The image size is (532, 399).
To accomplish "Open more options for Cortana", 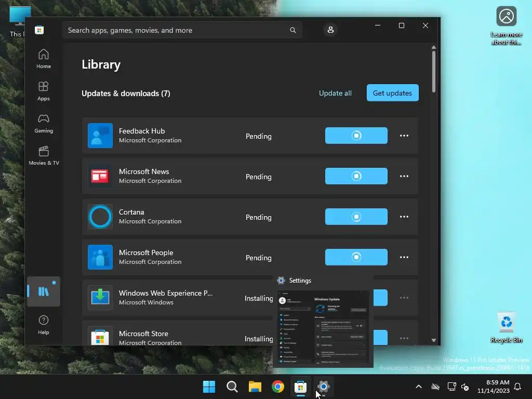I will click(404, 217).
